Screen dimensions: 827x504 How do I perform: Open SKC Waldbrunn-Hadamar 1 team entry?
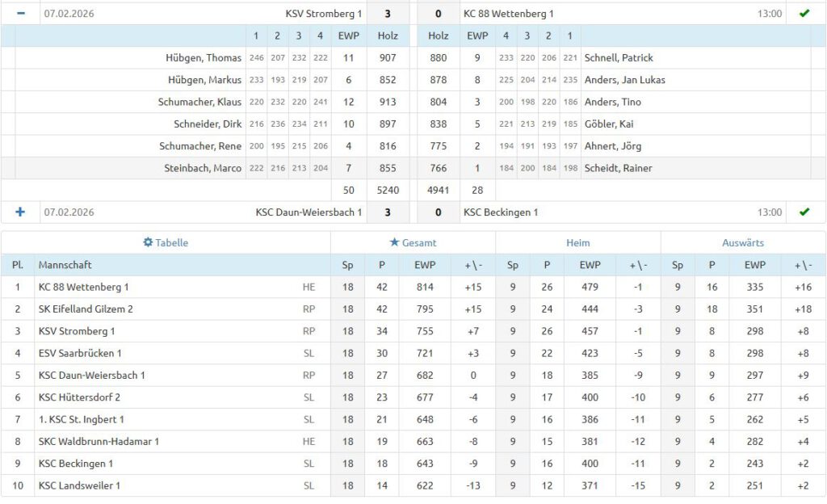click(x=99, y=442)
